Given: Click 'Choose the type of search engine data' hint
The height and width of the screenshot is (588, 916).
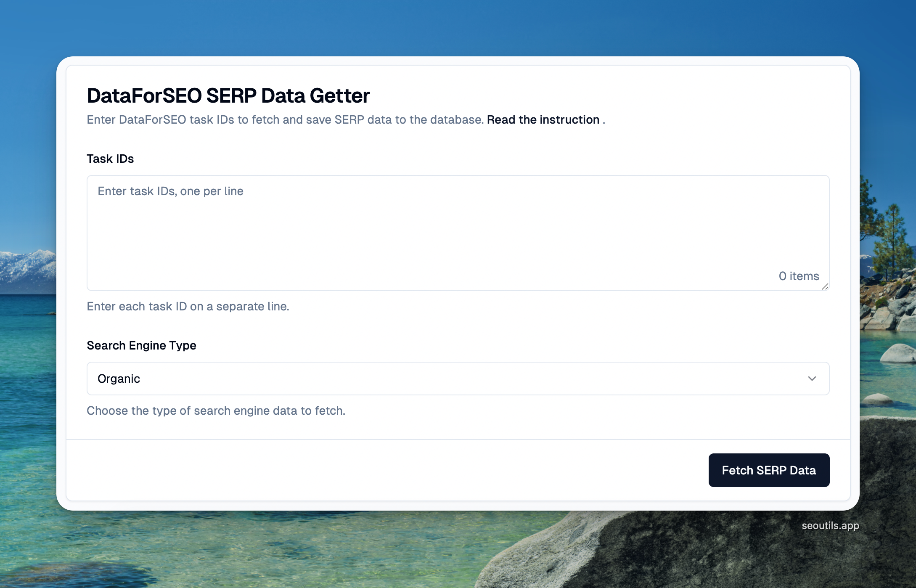Looking at the screenshot, I should tap(216, 411).
